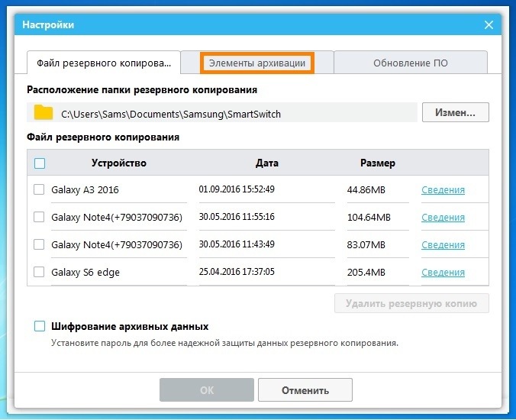This screenshot has width=516, height=420.
Task: Click the backup folder path field
Action: (222, 112)
